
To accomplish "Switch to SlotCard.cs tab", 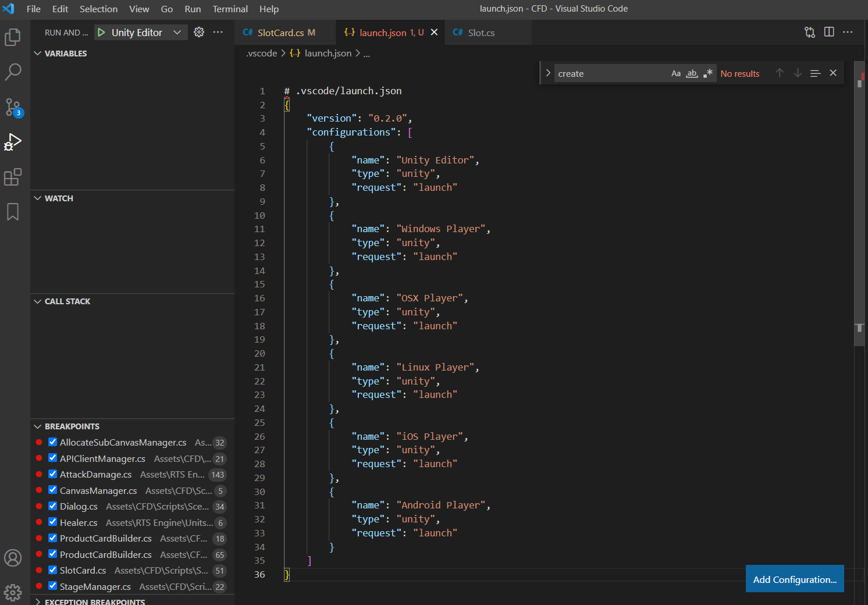I will coord(285,33).
